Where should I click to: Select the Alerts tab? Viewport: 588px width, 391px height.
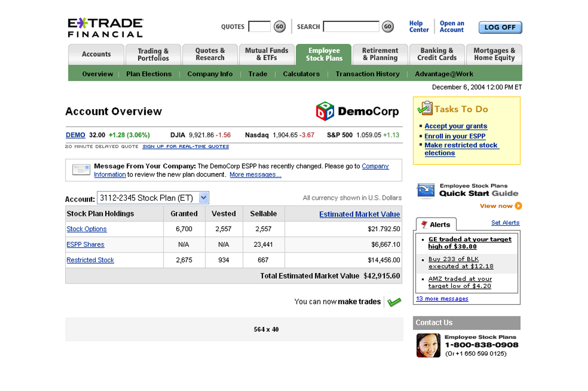click(x=436, y=224)
